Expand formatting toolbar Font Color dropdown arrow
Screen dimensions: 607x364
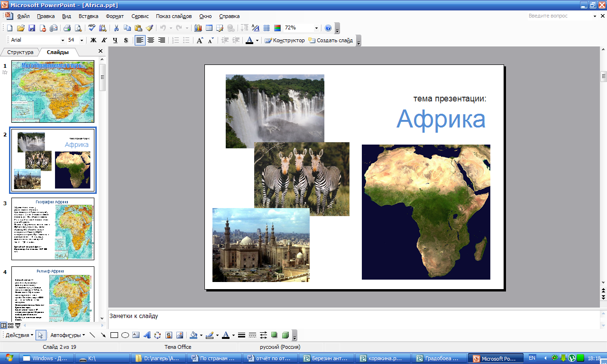click(257, 40)
